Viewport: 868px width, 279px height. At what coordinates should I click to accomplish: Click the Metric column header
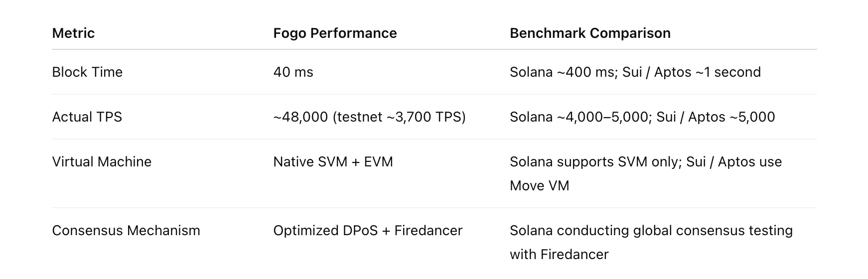(73, 33)
